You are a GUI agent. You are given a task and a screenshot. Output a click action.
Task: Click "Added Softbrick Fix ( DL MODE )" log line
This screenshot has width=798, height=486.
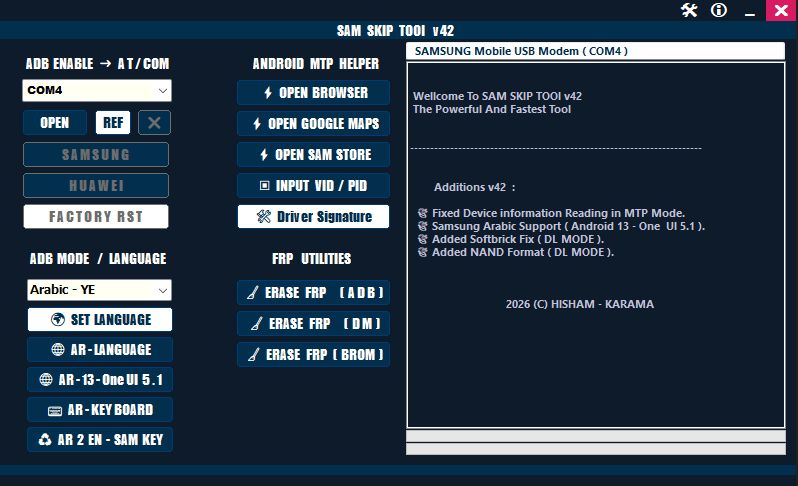click(x=511, y=239)
